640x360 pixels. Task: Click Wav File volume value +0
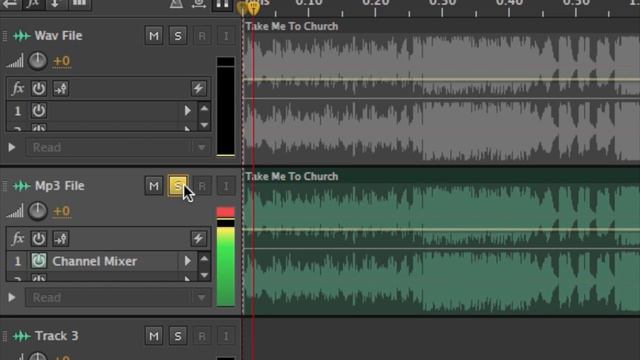point(62,61)
